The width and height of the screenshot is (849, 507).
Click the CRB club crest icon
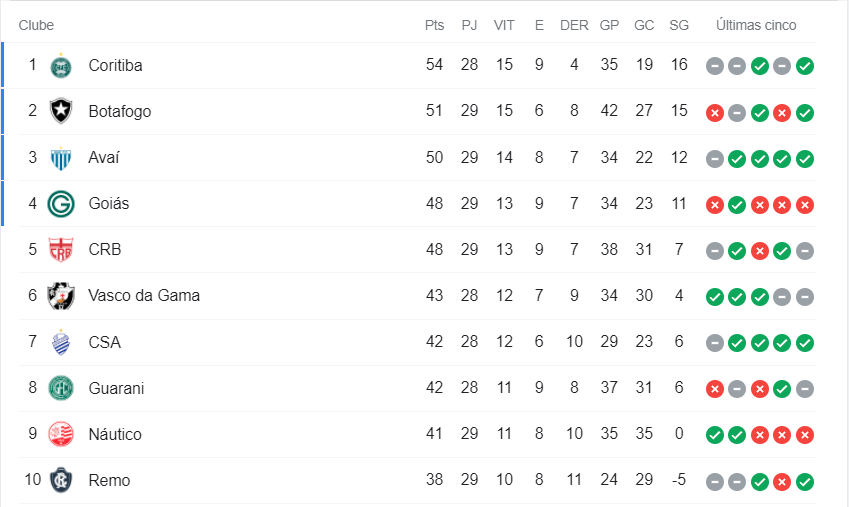(x=61, y=250)
